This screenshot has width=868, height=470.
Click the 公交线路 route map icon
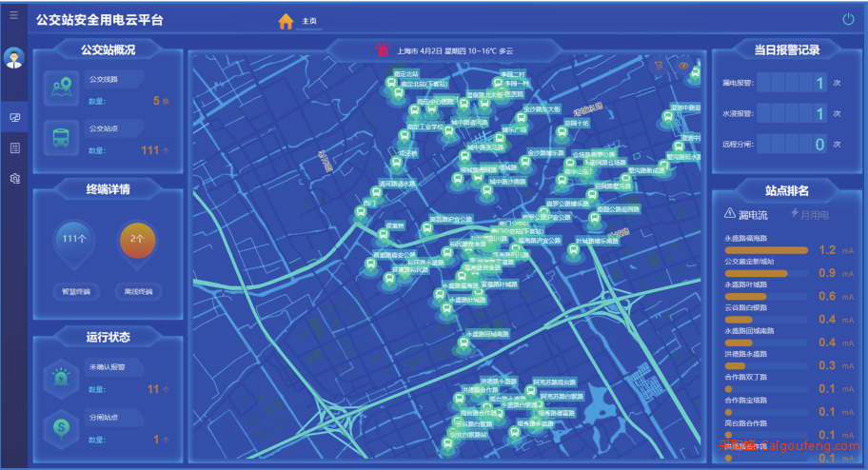pos(61,88)
